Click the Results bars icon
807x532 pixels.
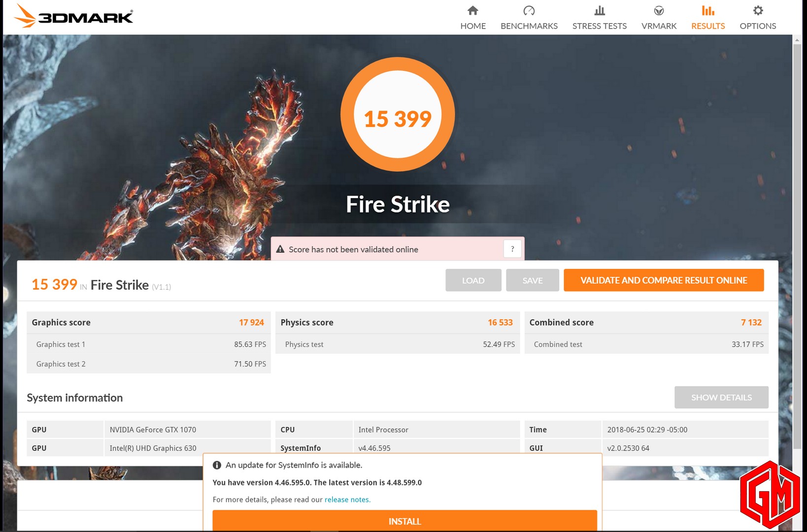pos(708,10)
